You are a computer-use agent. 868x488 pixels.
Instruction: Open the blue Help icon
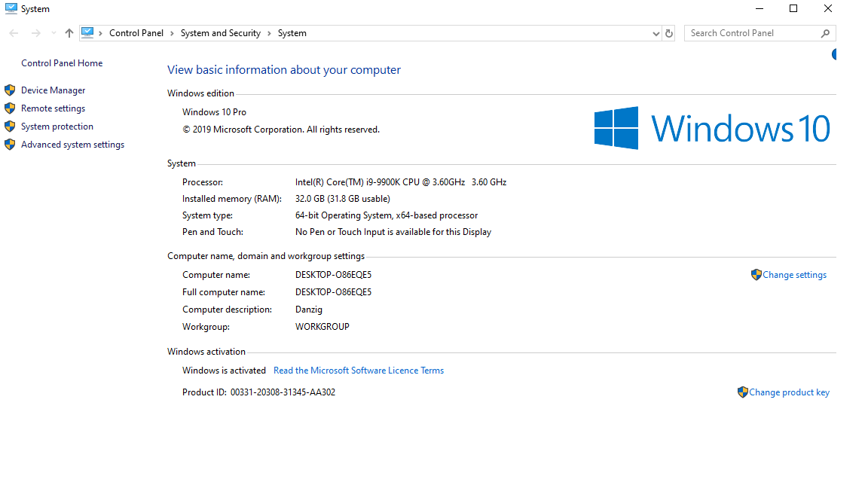click(x=833, y=54)
